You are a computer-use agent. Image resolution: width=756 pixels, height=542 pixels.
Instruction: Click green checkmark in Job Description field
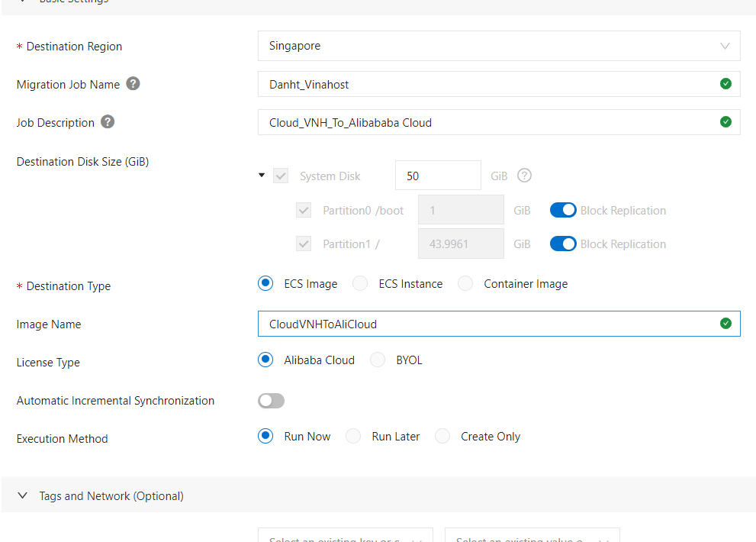725,122
